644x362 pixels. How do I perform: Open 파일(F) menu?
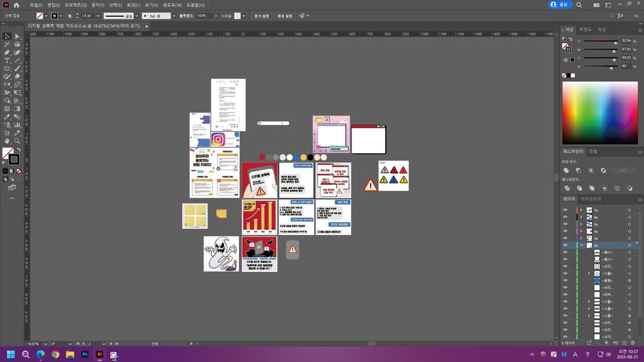[x=35, y=5]
